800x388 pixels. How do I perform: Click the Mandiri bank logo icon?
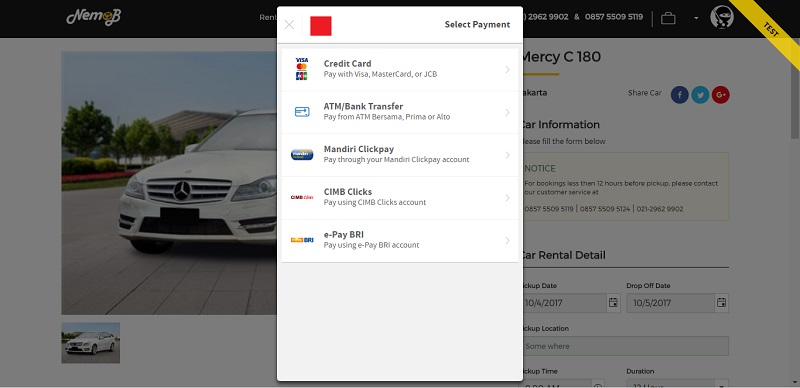[x=302, y=154]
